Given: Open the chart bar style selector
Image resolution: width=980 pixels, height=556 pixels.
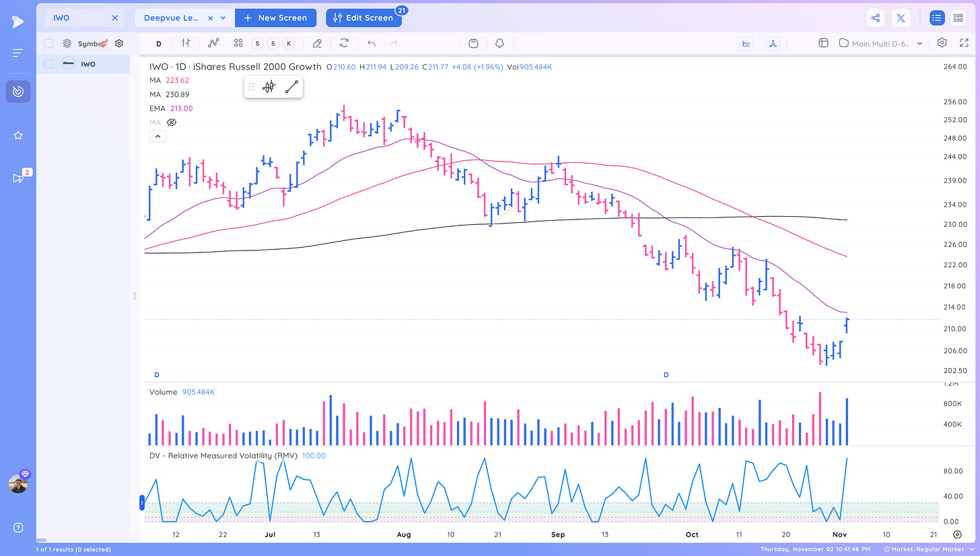Looking at the screenshot, I should (186, 43).
